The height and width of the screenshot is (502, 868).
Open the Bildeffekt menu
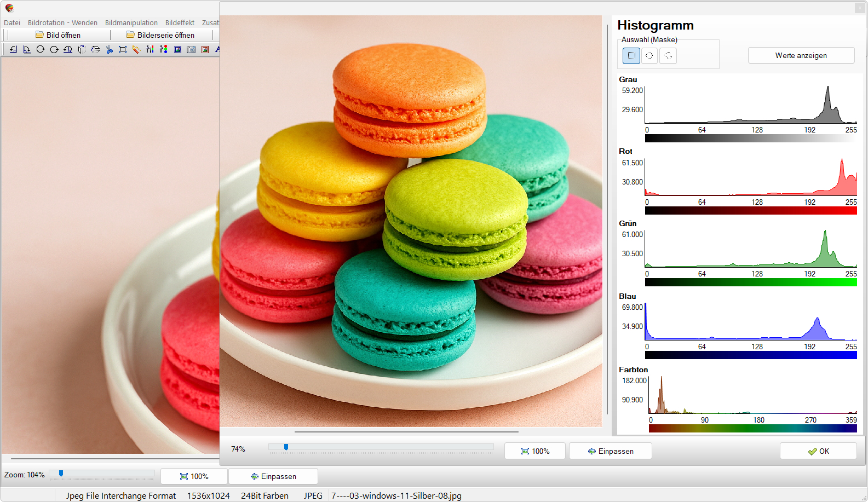[180, 22]
